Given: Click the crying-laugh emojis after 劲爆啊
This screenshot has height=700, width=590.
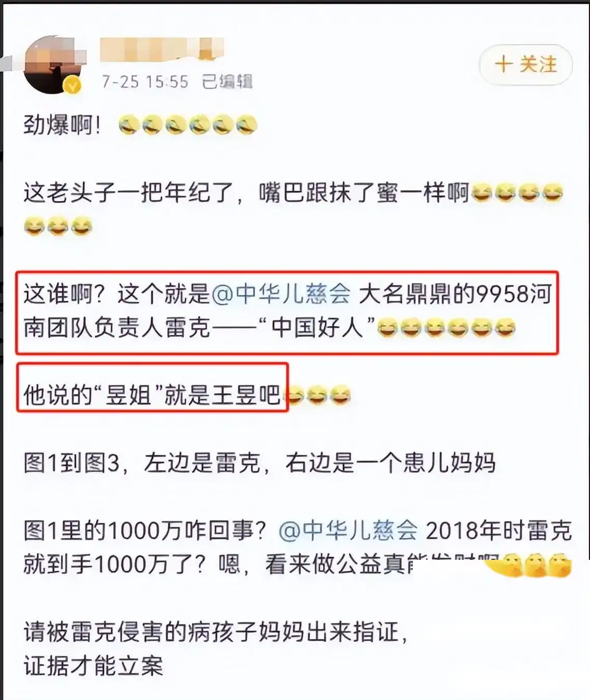Looking at the screenshot, I should tap(188, 126).
